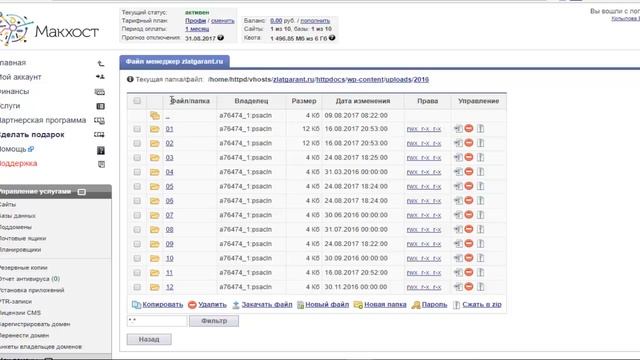Open Отчет антивируса in services menu
The width and height of the screenshot is (640, 360).
[29, 279]
